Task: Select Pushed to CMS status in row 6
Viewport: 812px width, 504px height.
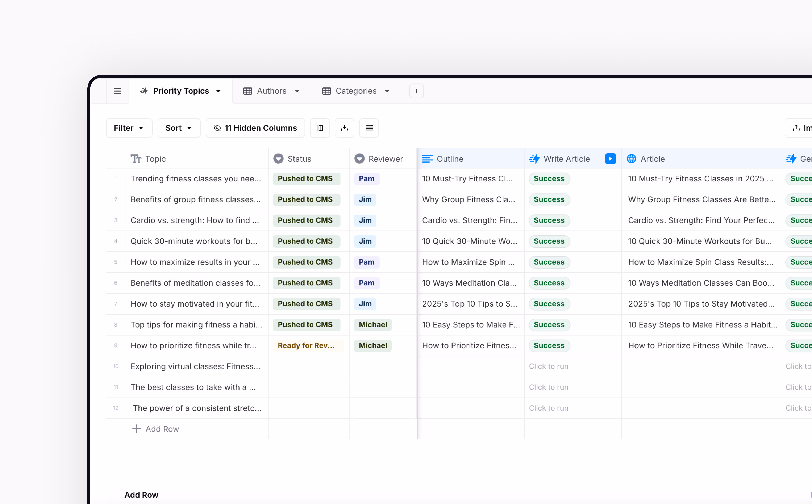Action: click(x=307, y=283)
